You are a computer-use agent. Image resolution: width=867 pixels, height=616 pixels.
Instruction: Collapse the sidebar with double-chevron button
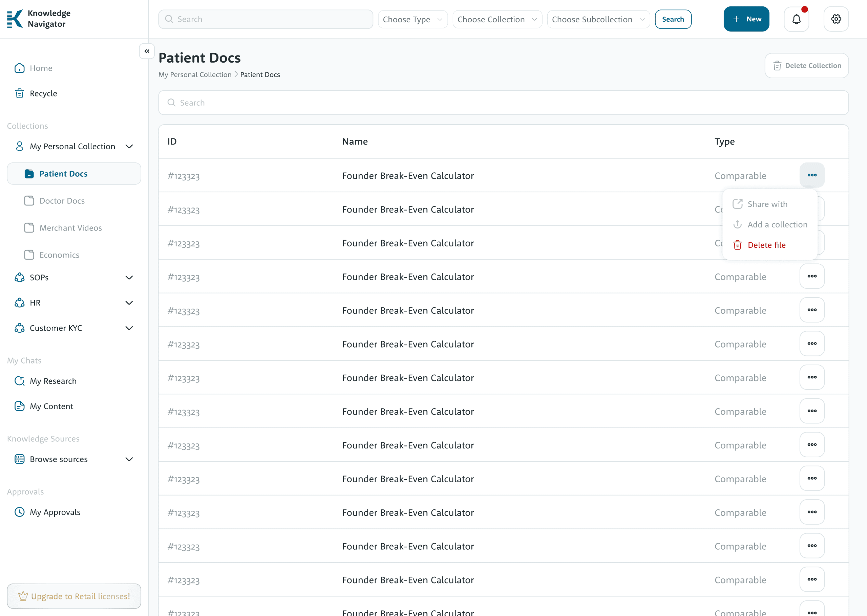click(147, 51)
